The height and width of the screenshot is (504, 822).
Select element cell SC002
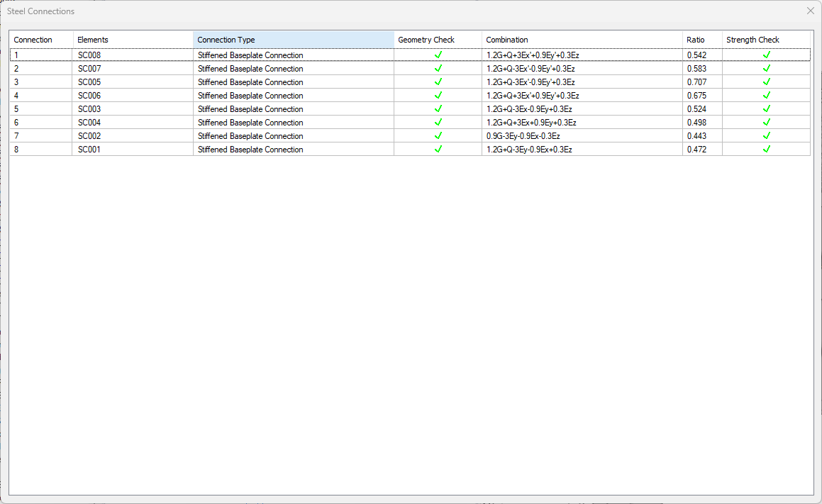click(133, 135)
